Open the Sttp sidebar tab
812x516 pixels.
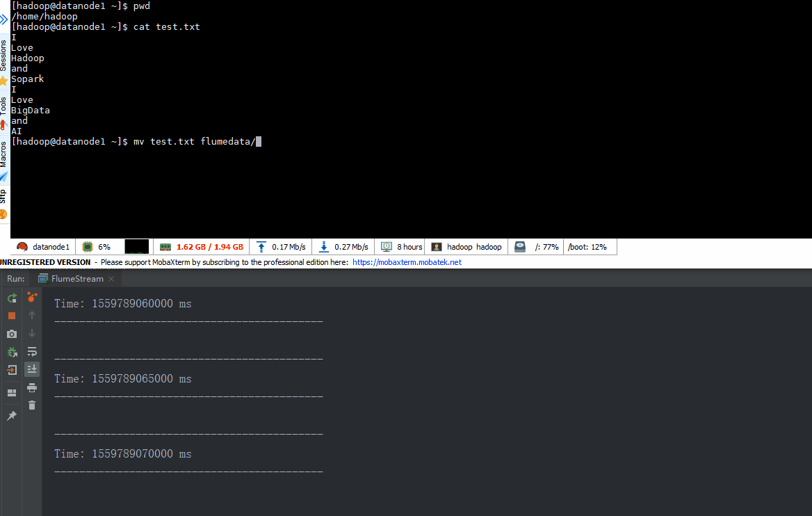coord(4,195)
